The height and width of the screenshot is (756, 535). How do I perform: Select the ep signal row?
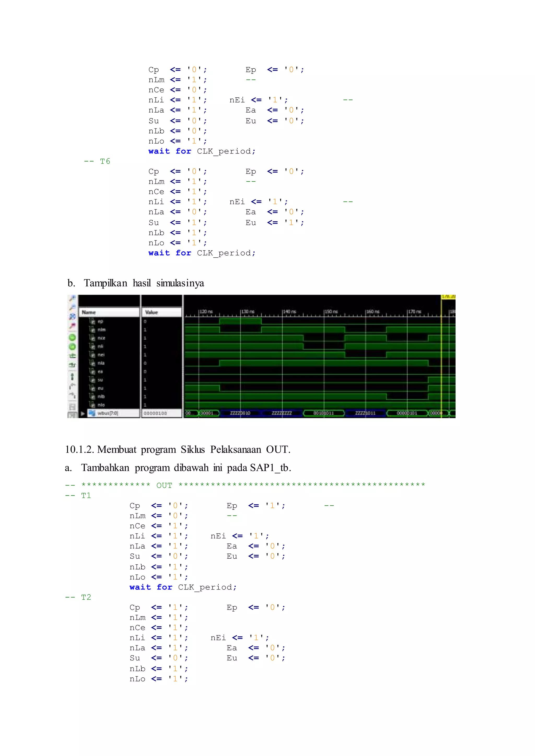(100, 321)
